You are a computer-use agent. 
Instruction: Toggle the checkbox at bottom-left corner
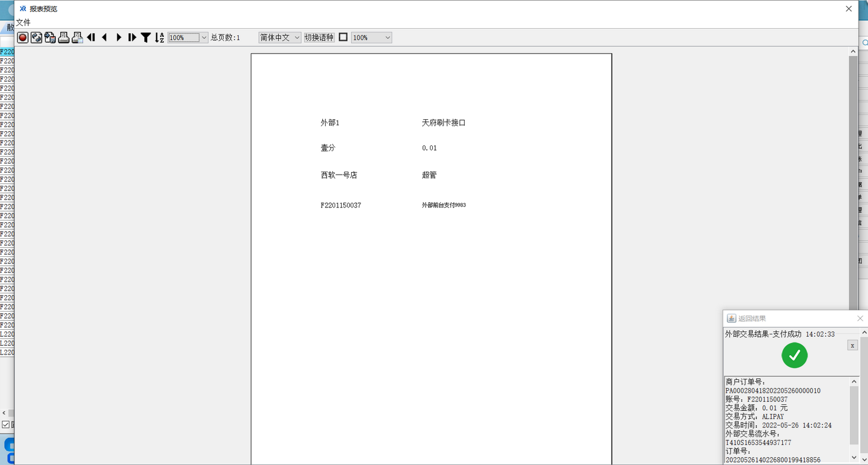pos(6,424)
